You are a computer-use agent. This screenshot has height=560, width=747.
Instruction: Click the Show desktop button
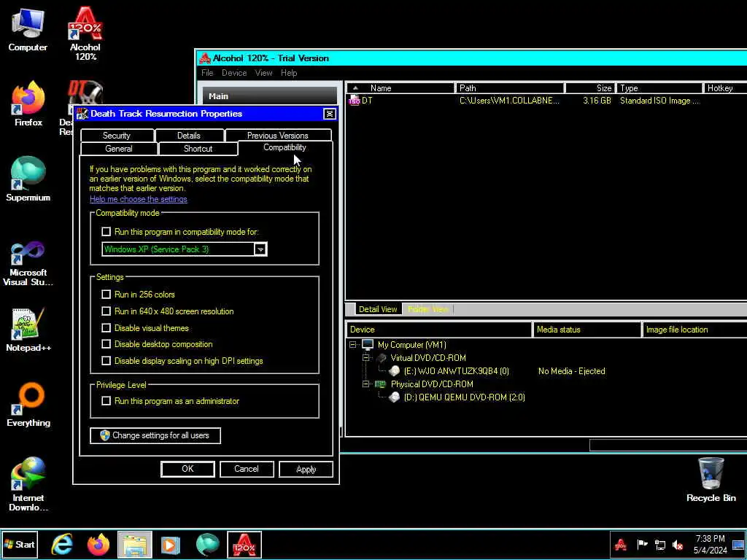tap(738, 545)
